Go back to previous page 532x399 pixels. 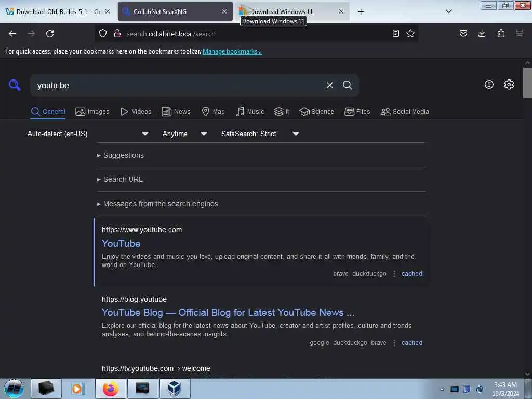[12, 34]
